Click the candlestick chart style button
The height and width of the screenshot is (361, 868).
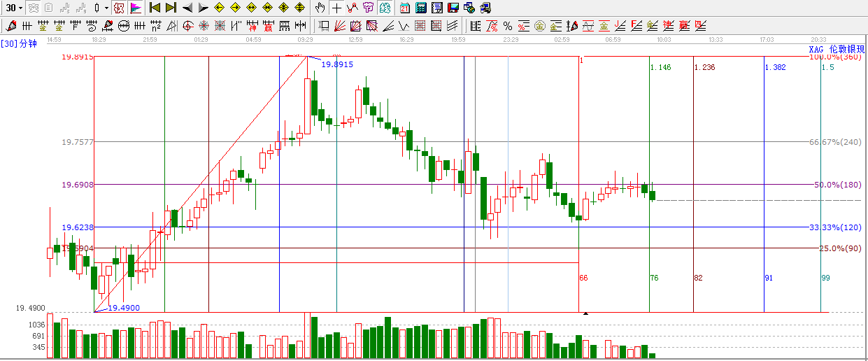click(x=97, y=8)
